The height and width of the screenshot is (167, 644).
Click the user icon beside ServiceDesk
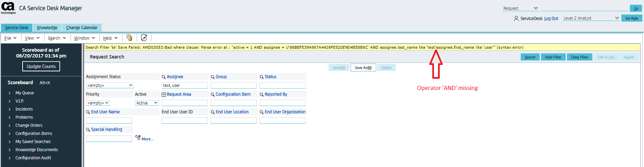pos(516,19)
